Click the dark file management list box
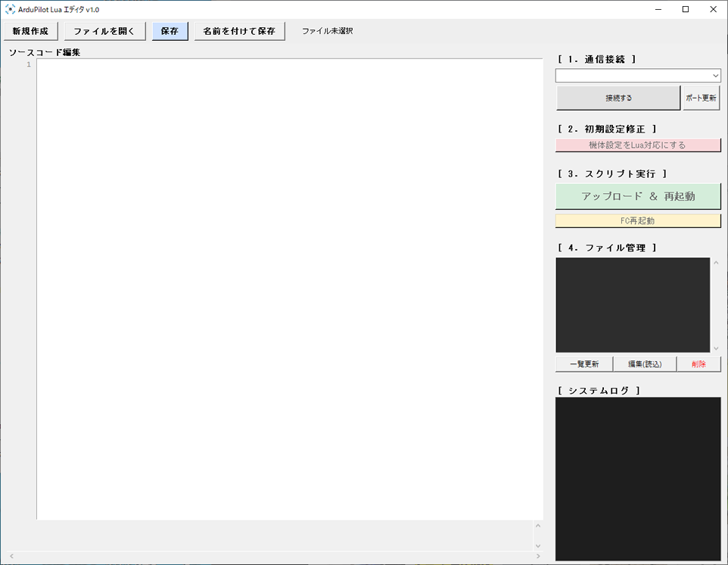This screenshot has width=728, height=565. (633, 304)
